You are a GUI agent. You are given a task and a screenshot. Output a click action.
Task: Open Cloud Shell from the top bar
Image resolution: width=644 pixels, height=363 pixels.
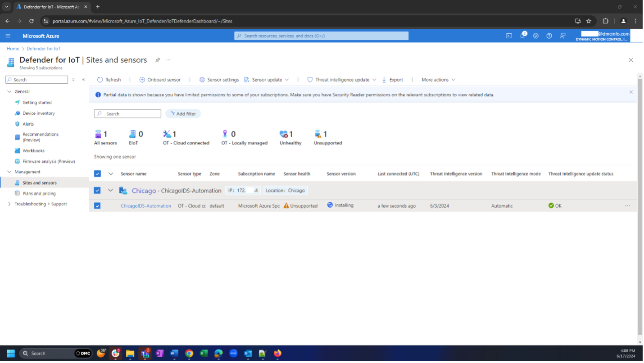tap(509, 36)
